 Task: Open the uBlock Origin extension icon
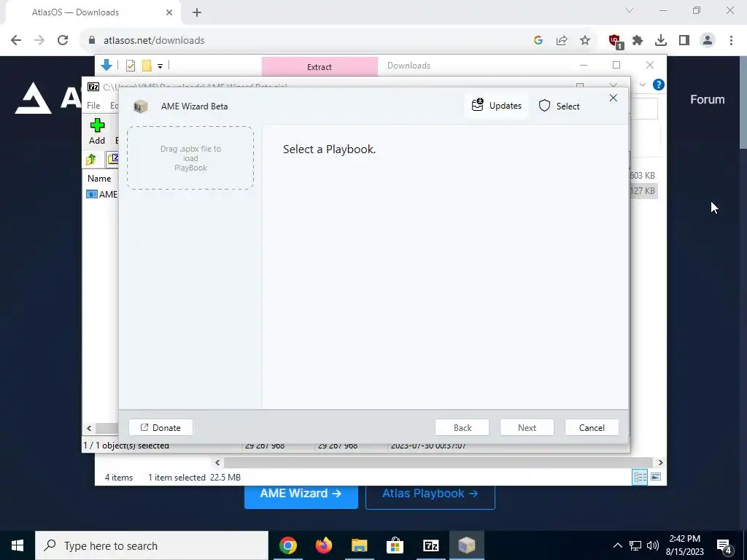[615, 42]
